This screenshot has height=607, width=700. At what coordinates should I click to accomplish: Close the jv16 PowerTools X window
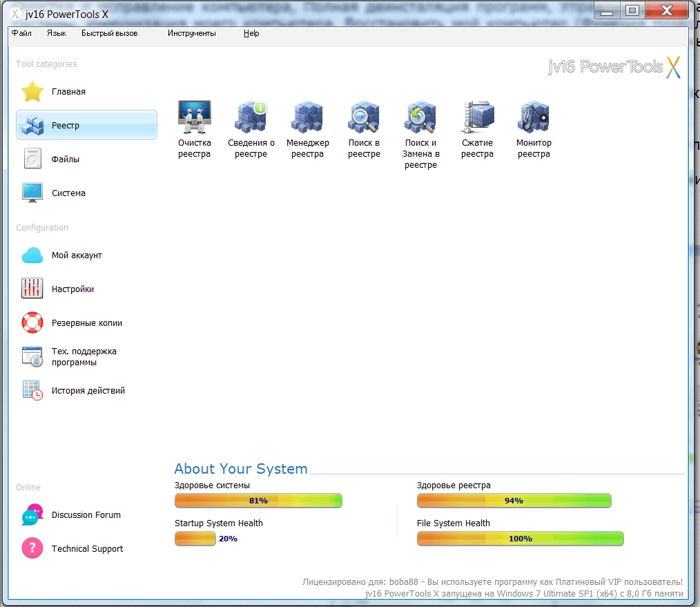[666, 11]
